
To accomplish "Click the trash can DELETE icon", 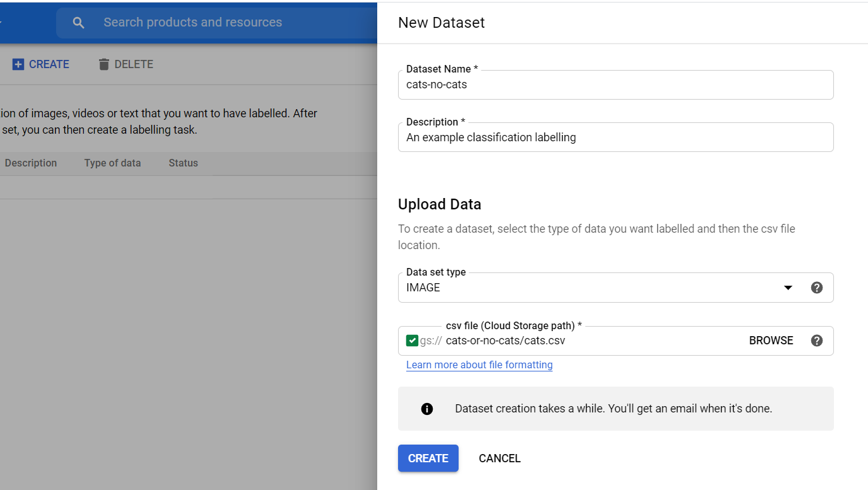I will tap(104, 64).
